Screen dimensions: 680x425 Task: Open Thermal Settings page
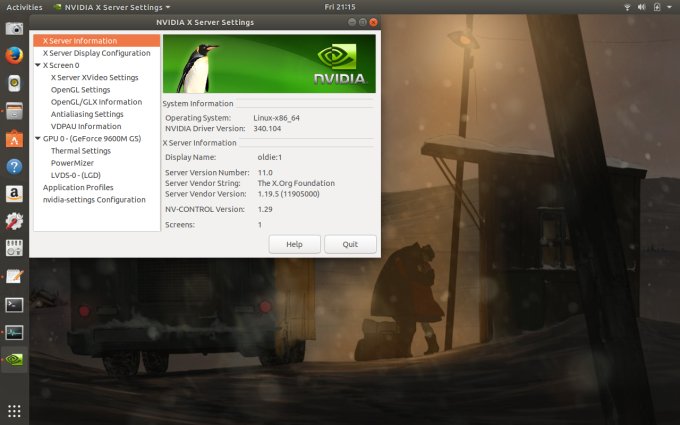click(81, 150)
